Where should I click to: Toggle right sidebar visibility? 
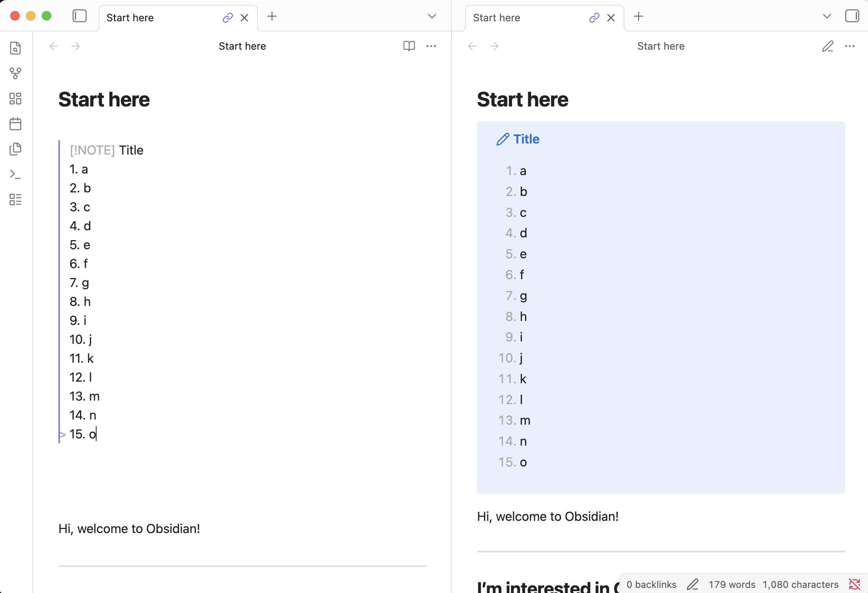pos(852,16)
